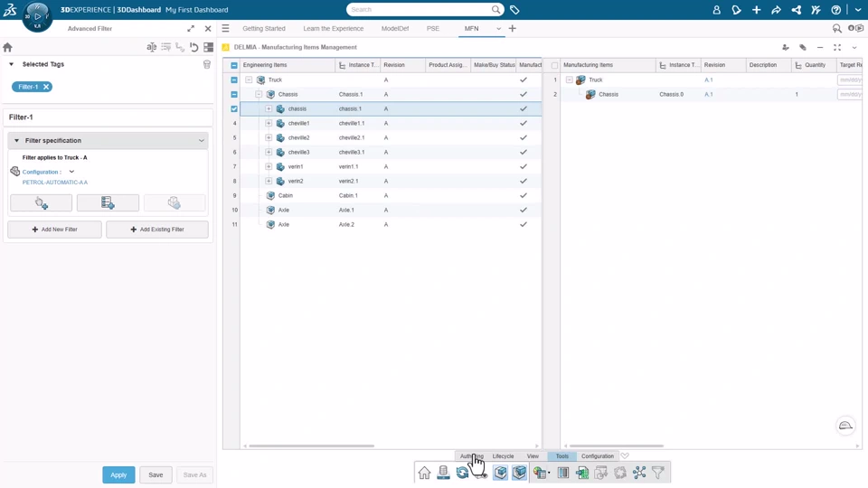Toggle select-all checkbox in Manufacturing Items header
This screenshot has width=868, height=488.
coord(554,65)
